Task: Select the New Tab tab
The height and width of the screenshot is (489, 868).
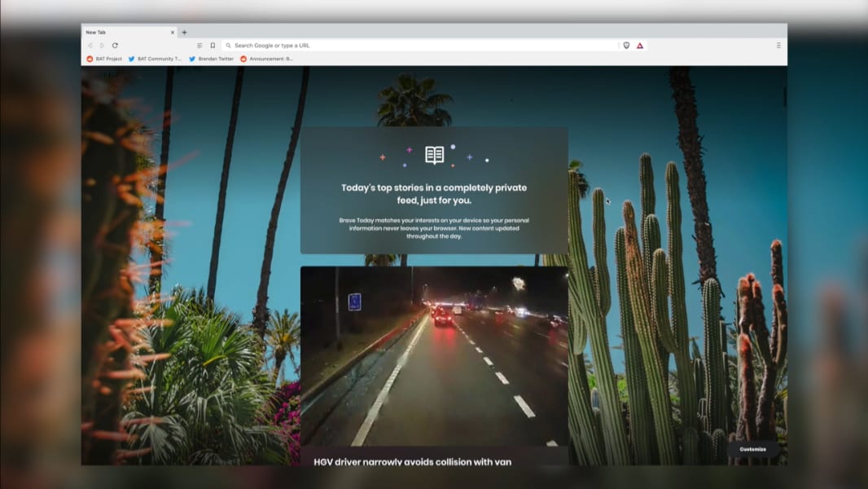Action: (x=122, y=33)
